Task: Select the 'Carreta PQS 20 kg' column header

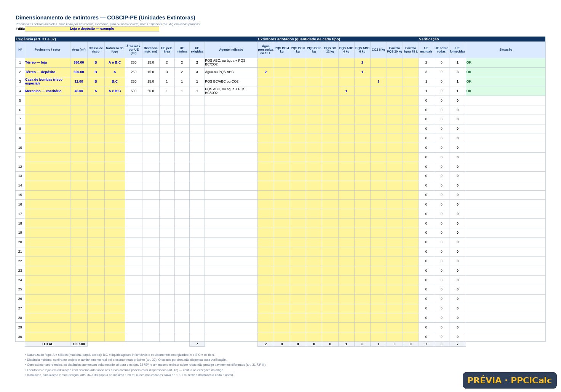Action: point(395,50)
